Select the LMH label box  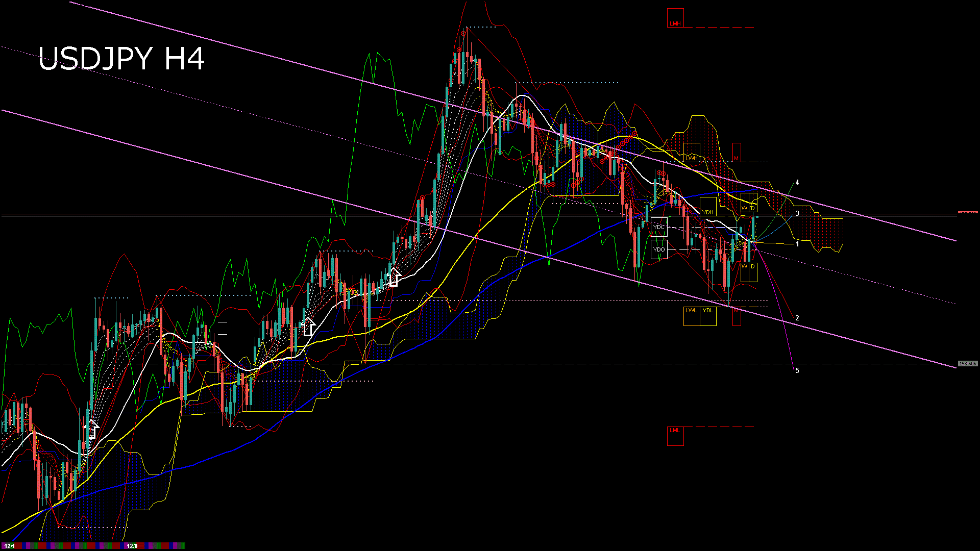(675, 18)
